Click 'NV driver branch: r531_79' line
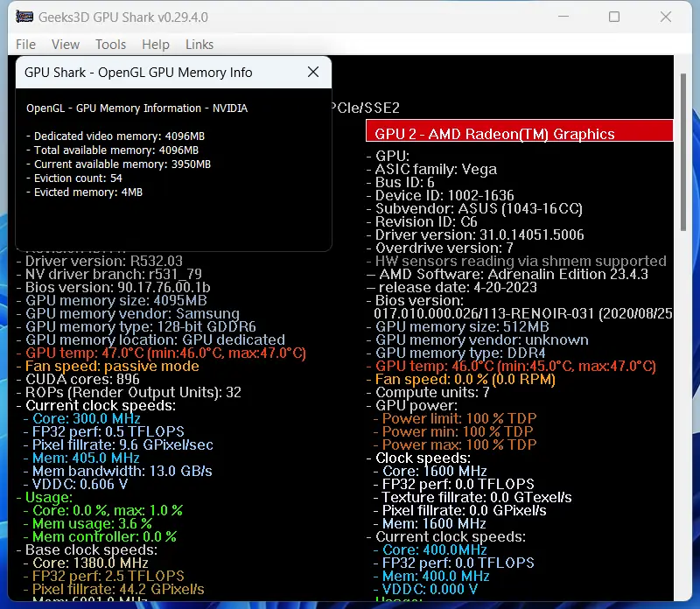Viewport: 700px width, 609px height. [109, 274]
